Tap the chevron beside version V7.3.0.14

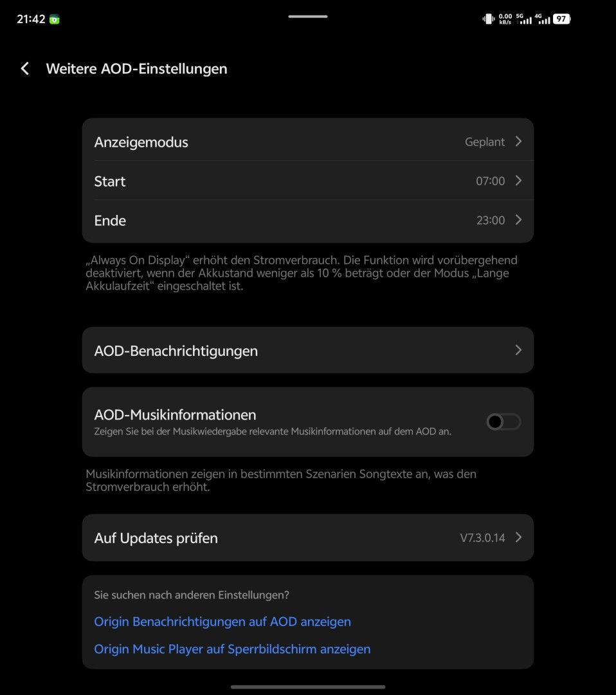point(518,537)
